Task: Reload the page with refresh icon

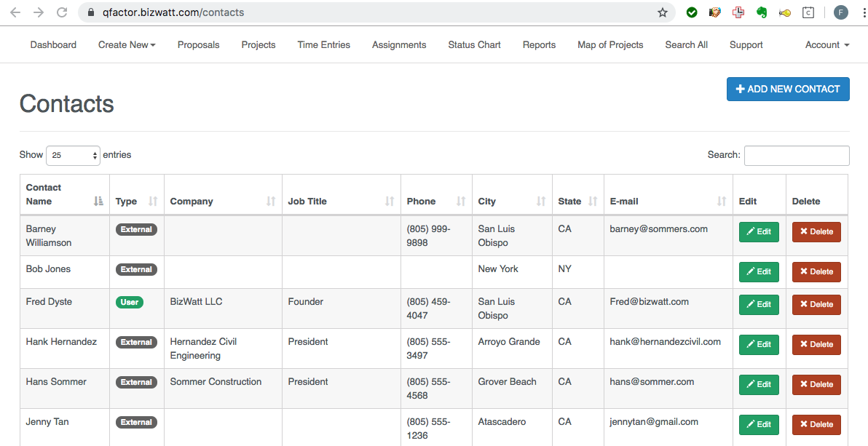Action: pyautogui.click(x=62, y=12)
